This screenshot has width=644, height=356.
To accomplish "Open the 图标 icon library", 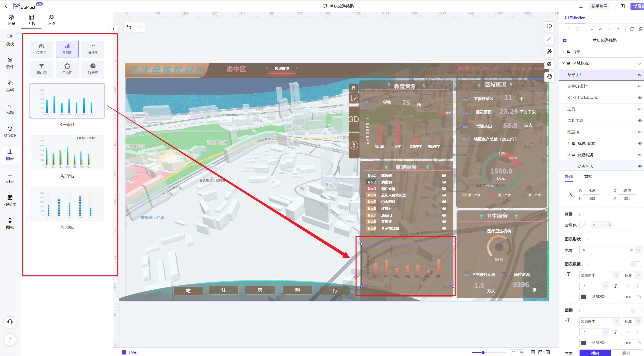I will tap(10, 223).
